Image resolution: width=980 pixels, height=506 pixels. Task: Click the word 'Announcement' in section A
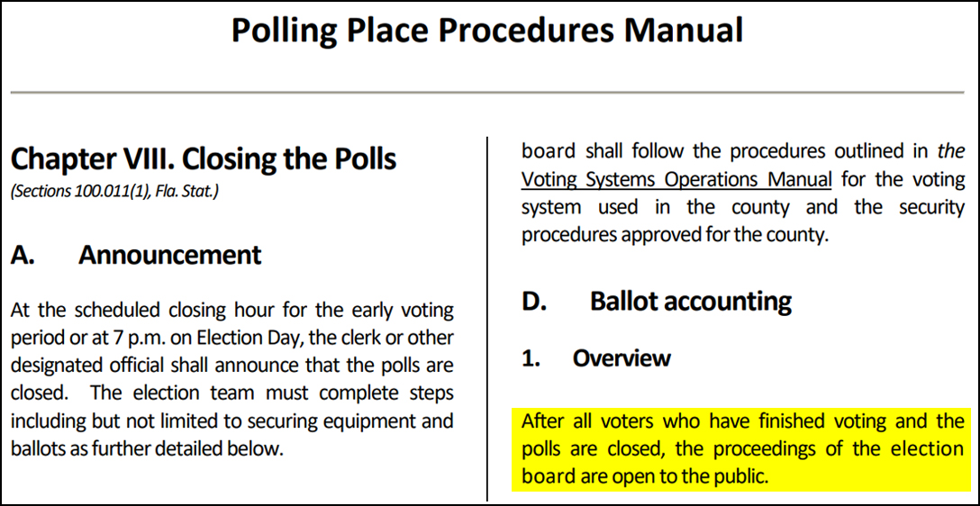click(170, 256)
